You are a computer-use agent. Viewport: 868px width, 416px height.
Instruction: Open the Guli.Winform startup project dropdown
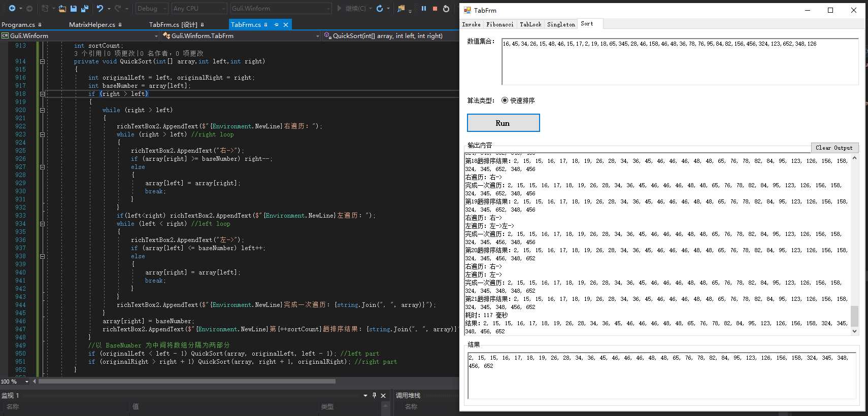281,9
